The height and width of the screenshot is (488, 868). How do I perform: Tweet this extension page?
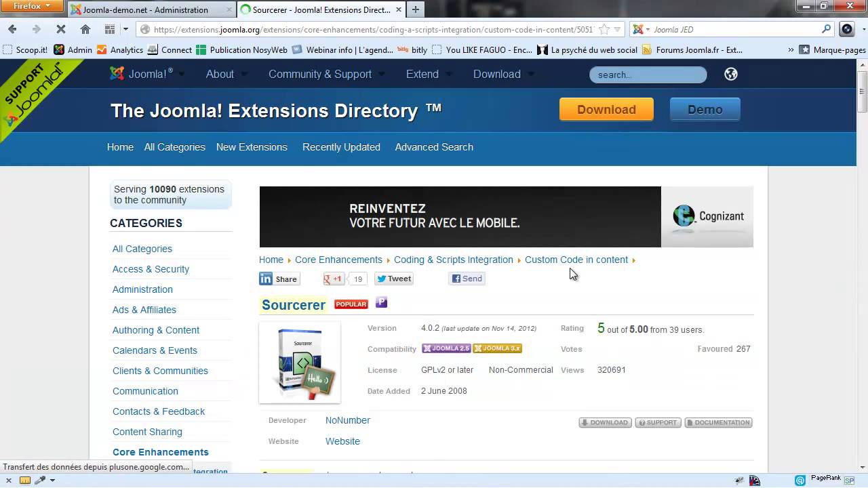pyautogui.click(x=394, y=279)
